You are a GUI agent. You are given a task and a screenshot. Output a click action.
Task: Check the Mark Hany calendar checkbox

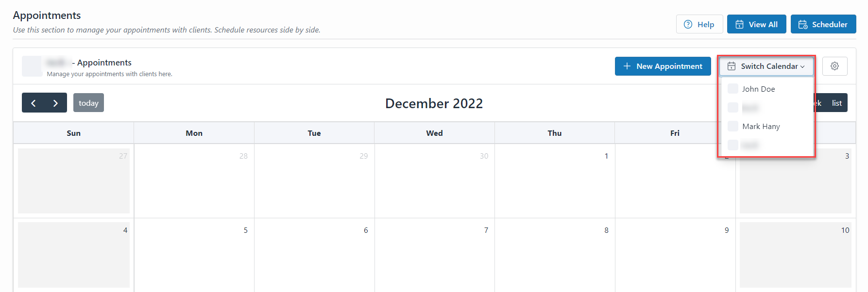click(x=733, y=126)
